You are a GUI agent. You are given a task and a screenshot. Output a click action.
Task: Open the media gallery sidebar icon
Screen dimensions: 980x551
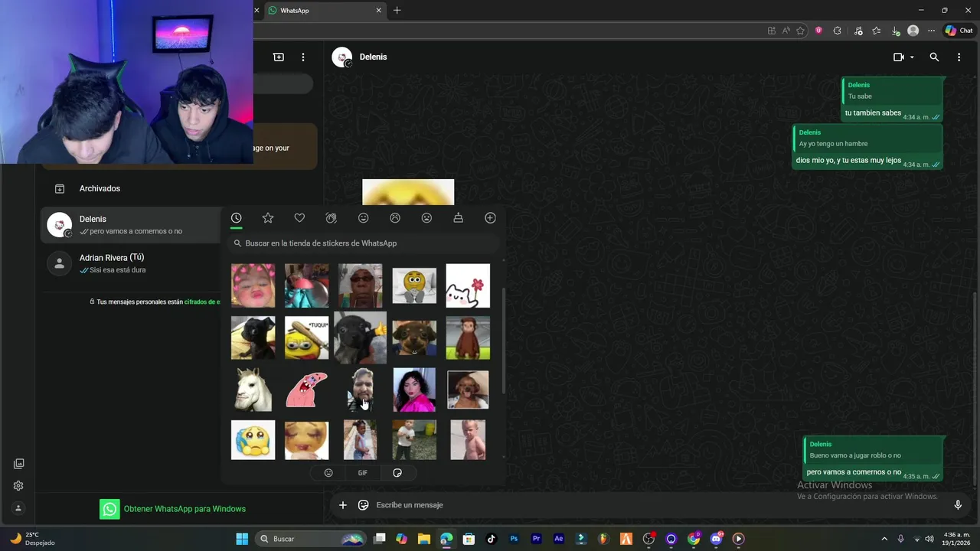[18, 464]
